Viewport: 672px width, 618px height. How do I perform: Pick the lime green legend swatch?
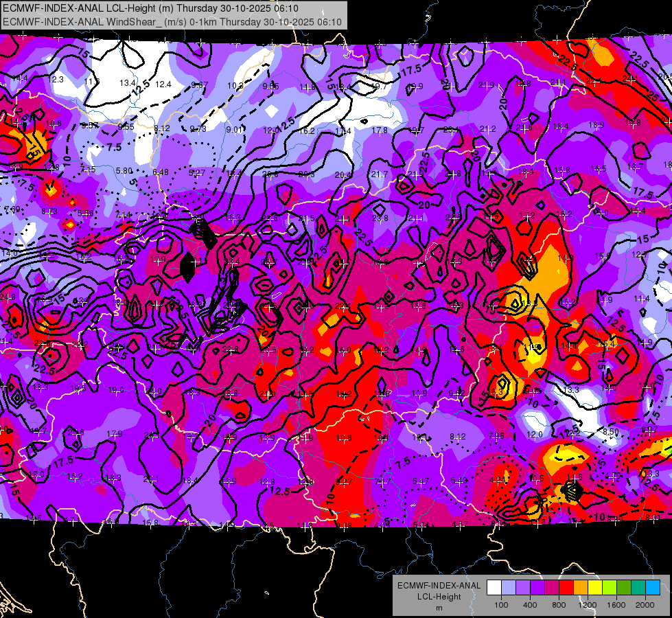click(610, 588)
